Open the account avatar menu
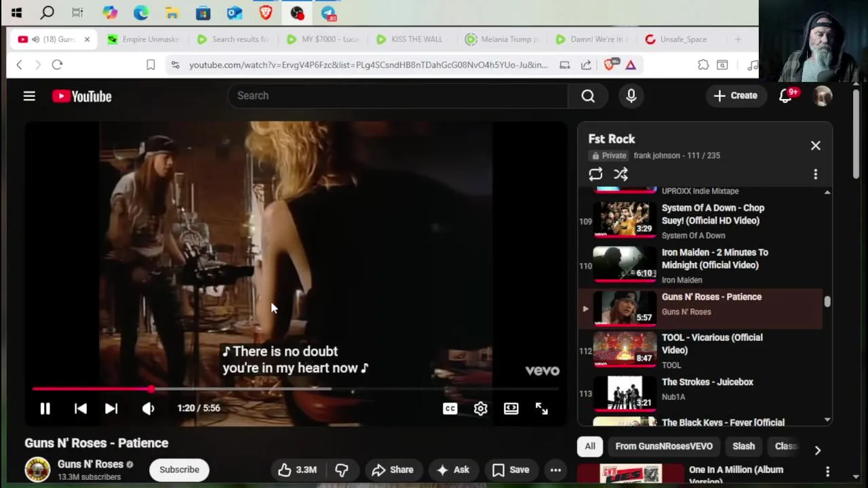 pyautogui.click(x=823, y=96)
